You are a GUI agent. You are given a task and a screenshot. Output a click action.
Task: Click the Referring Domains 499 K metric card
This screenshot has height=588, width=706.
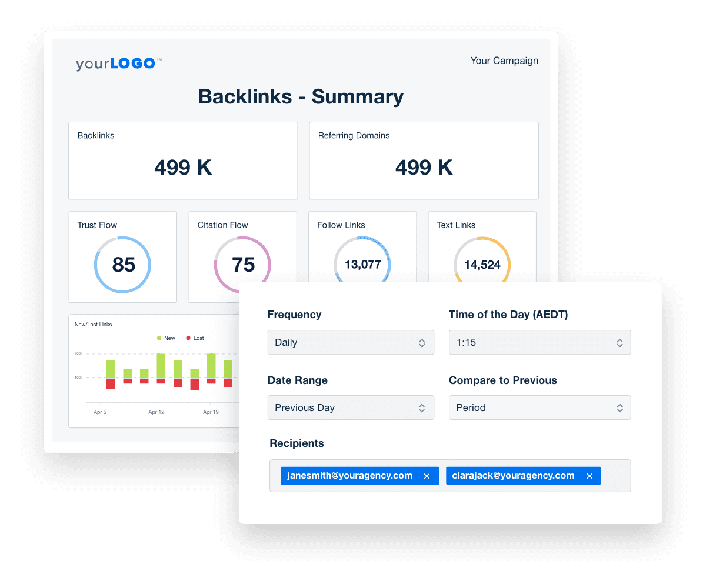424,161
